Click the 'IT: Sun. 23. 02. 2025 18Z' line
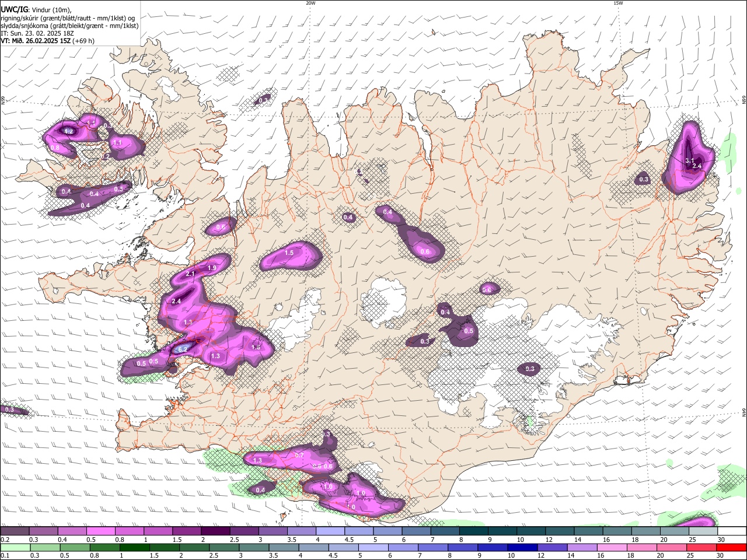The width and height of the screenshot is (747, 560). [x=37, y=33]
